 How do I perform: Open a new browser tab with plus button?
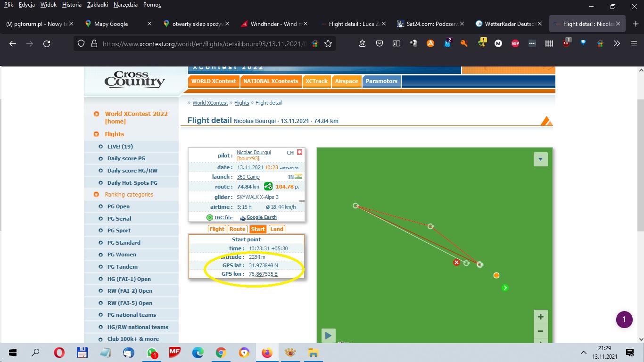click(x=636, y=24)
